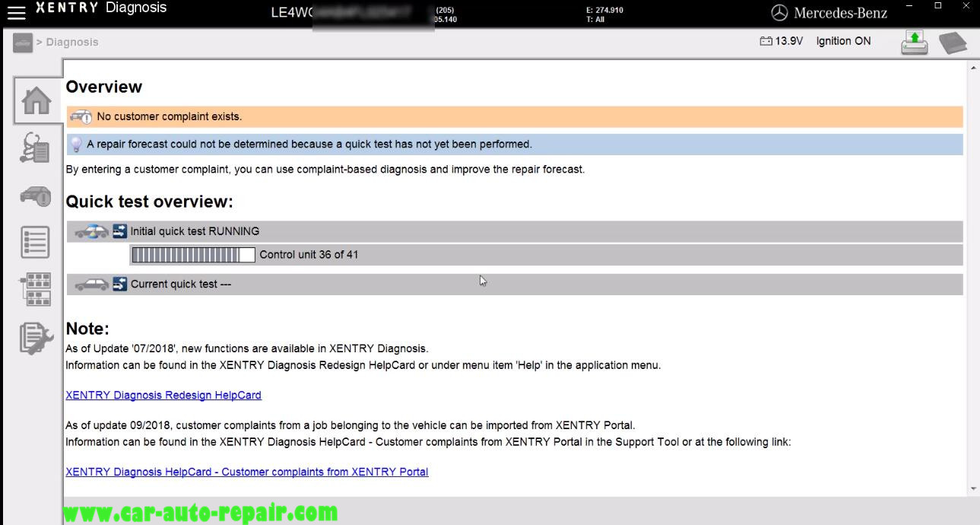Click the Current quick test row label
Screen dimensions: 980x525
(181, 285)
